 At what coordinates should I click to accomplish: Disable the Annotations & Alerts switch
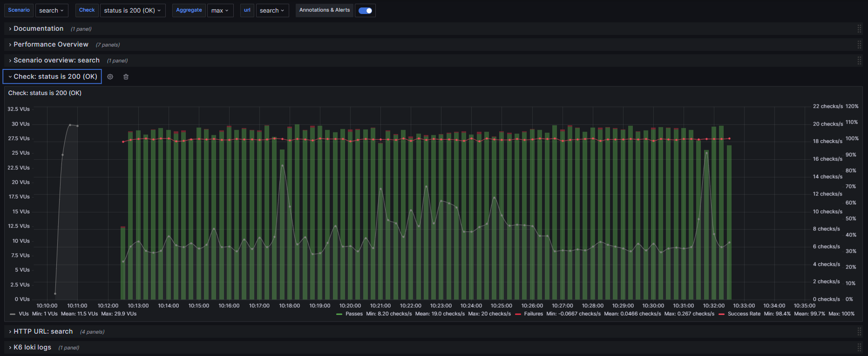365,11
